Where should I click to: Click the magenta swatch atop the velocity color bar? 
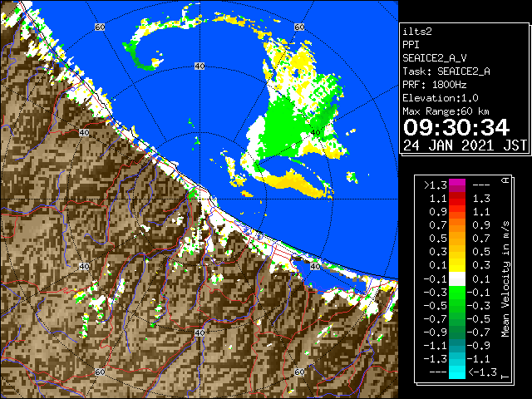pos(457,185)
